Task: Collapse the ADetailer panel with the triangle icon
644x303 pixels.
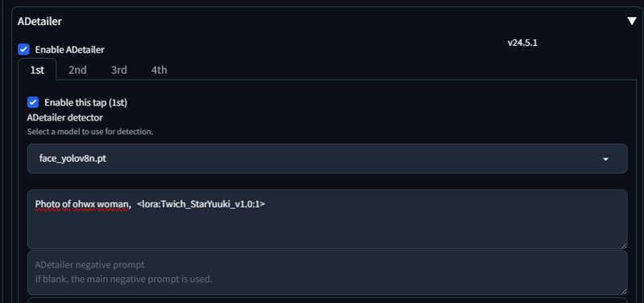Action: (x=632, y=22)
